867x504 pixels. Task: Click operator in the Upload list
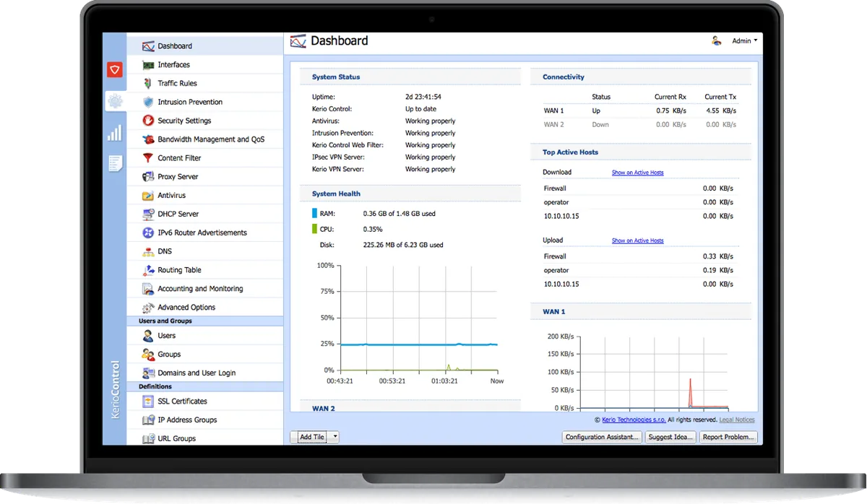pyautogui.click(x=556, y=270)
